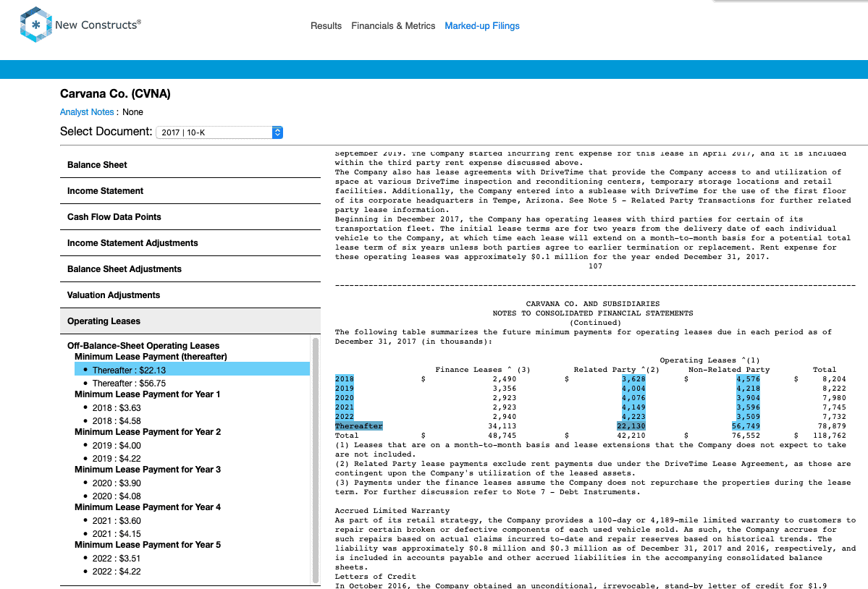The image size is (868, 589).
Task: Click Minimum Lease Payment for Year 4
Action: (x=148, y=507)
